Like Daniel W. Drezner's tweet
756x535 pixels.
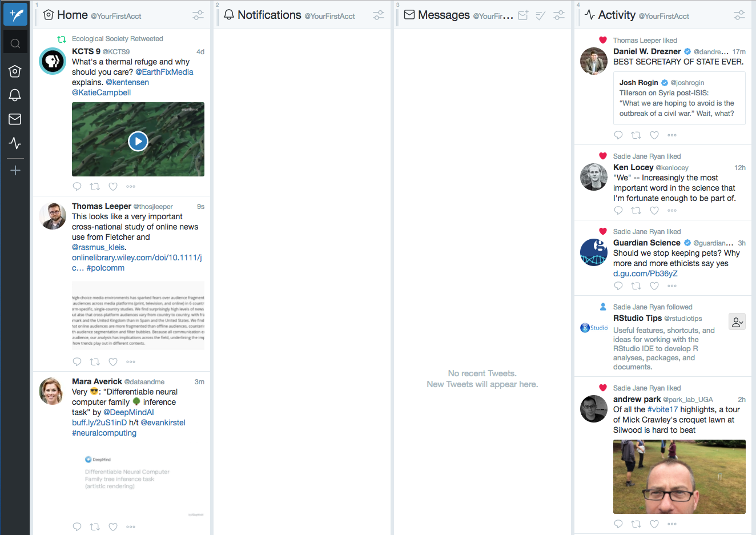tap(654, 135)
